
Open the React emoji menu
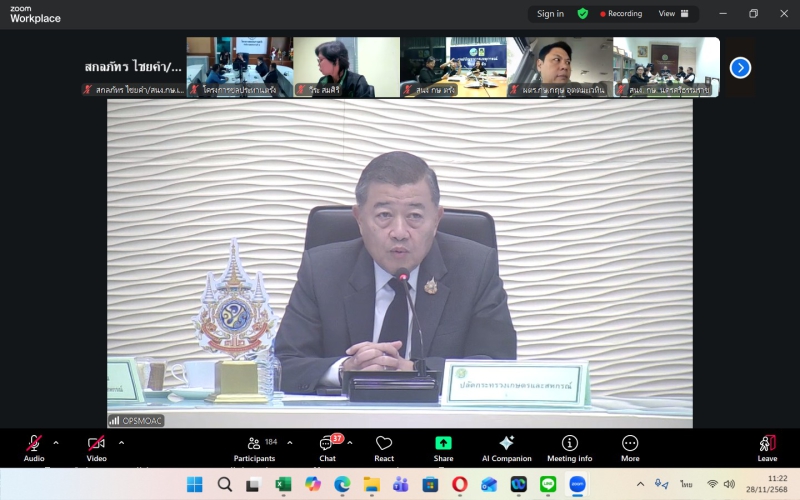pyautogui.click(x=384, y=445)
